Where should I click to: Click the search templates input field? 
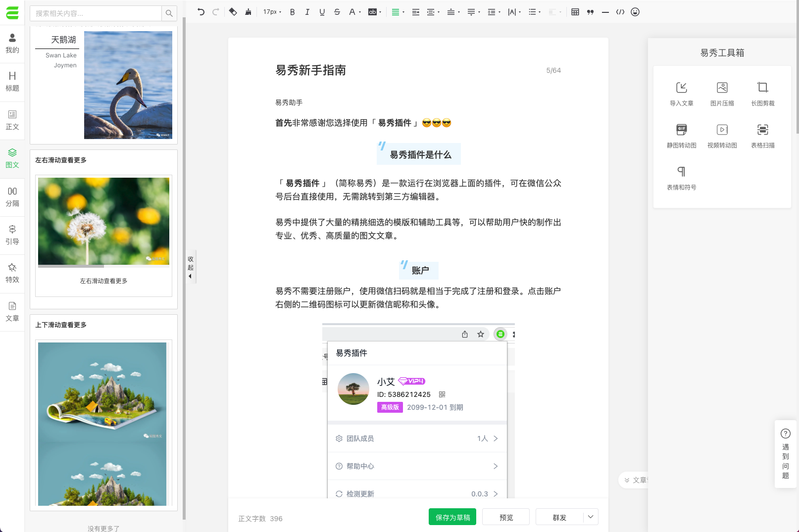[96, 13]
